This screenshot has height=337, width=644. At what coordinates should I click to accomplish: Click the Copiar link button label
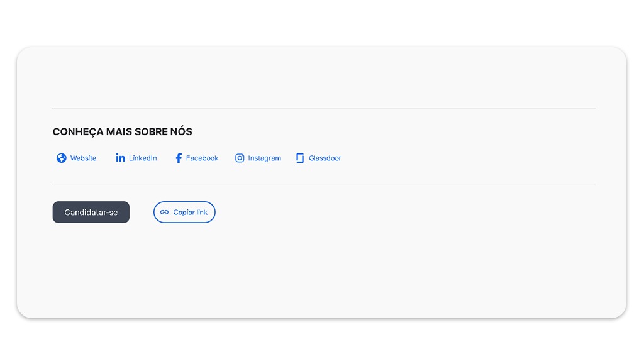coord(191,213)
